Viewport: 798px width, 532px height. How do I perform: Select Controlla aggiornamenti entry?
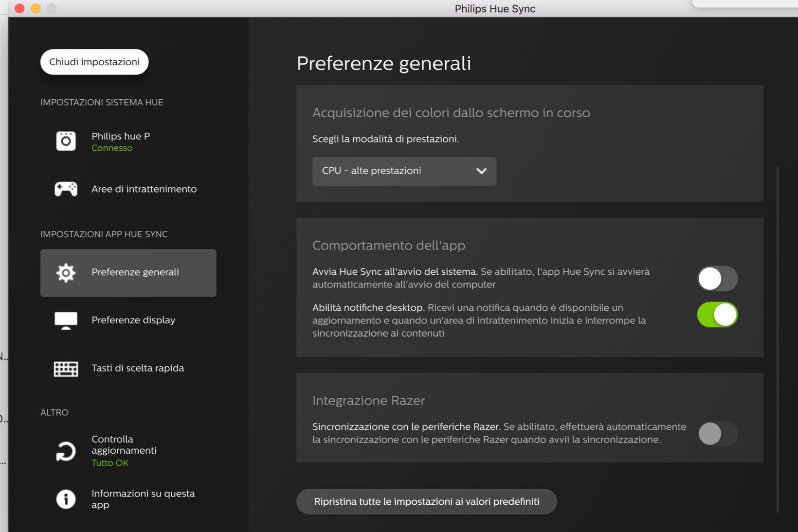pos(124,445)
